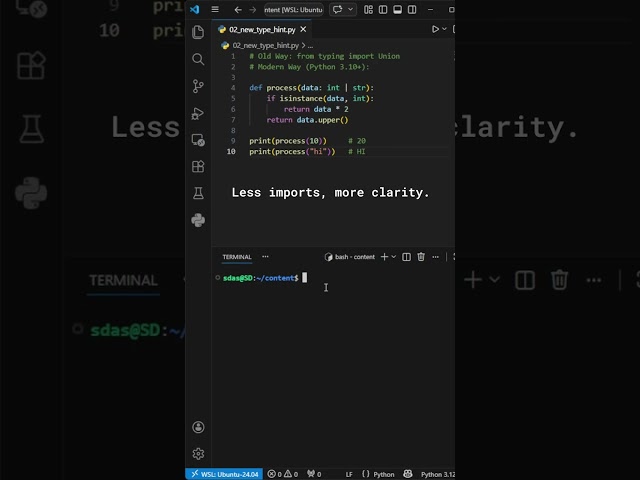Click line number 4 in gutter
This screenshot has width=640, height=480.
(233, 88)
